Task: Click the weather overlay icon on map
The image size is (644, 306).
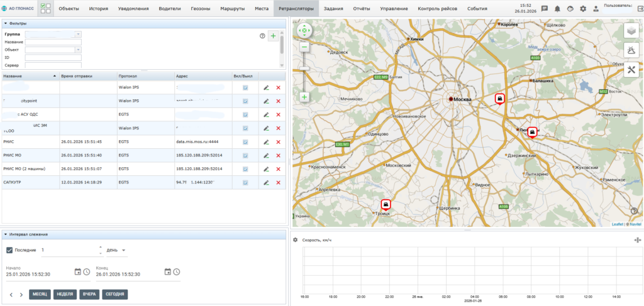Action: [x=632, y=50]
